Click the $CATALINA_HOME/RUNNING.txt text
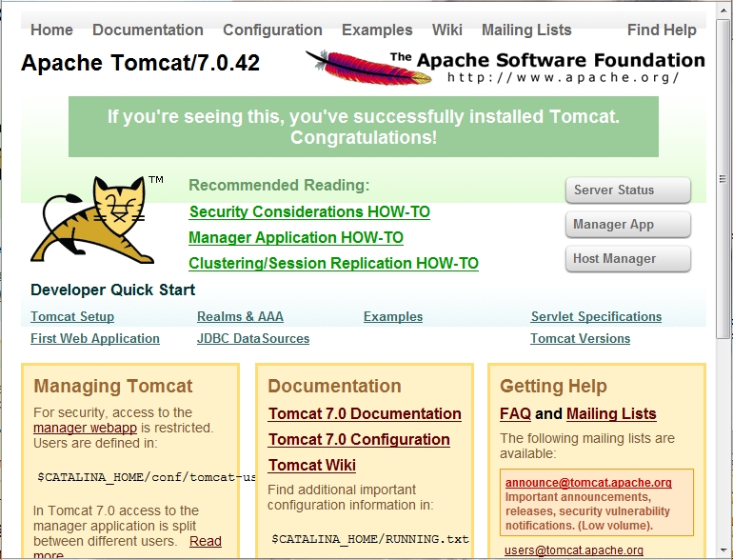733x560 pixels. point(370,539)
